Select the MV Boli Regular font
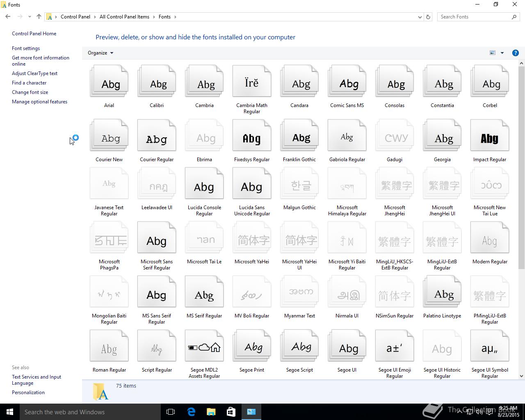This screenshot has width=525, height=420. point(252,292)
